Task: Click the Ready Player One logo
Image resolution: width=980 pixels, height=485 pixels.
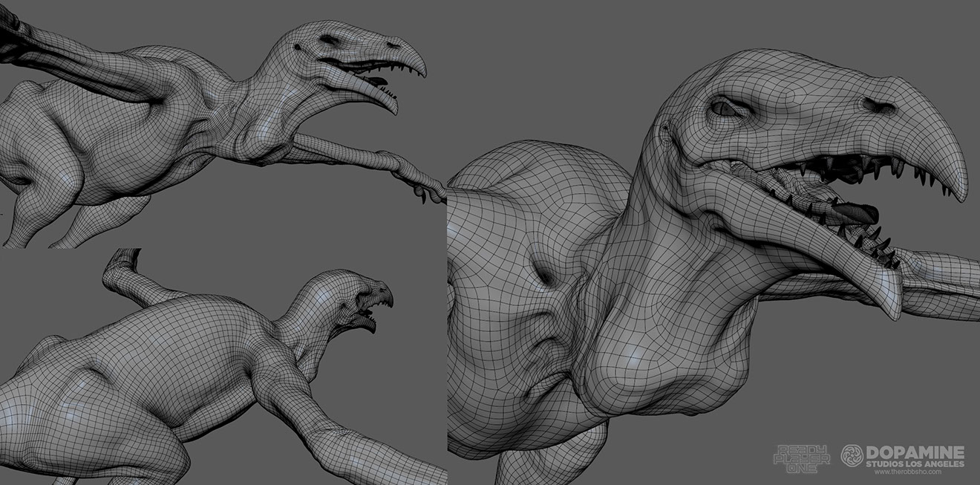Action: coord(802,458)
